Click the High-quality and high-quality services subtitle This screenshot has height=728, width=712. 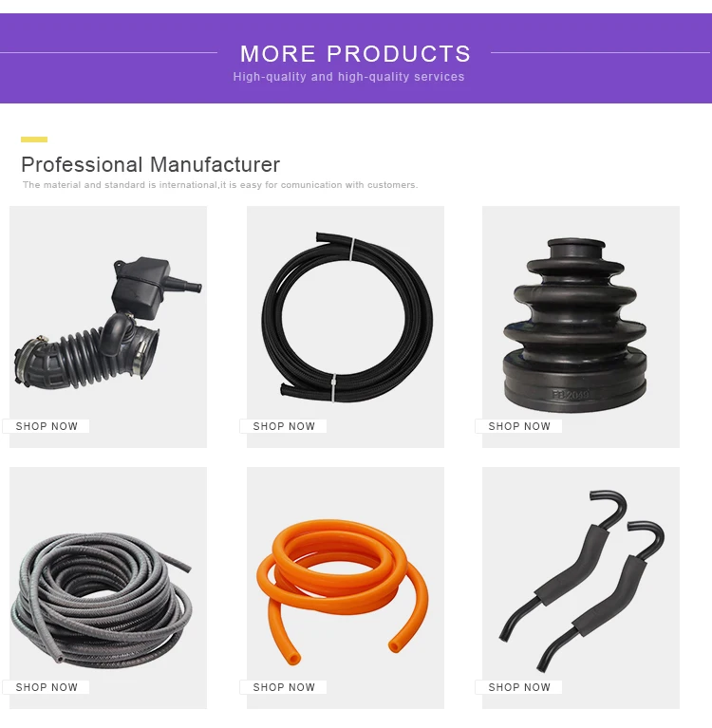tap(348, 77)
